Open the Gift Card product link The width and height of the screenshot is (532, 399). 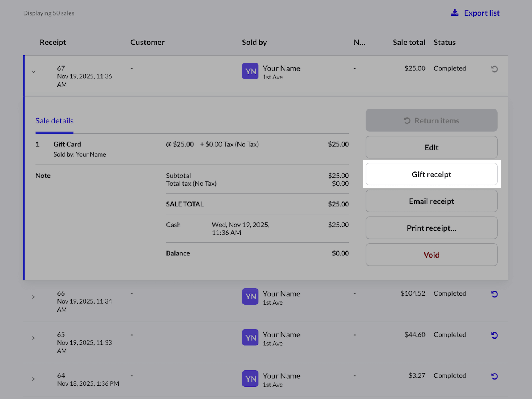[67, 144]
